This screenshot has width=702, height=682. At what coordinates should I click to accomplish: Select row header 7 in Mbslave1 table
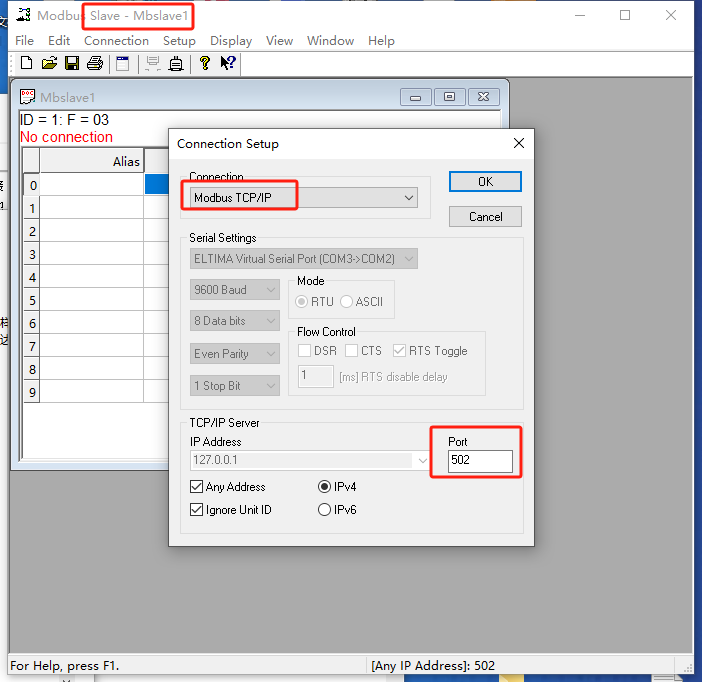tap(32, 346)
